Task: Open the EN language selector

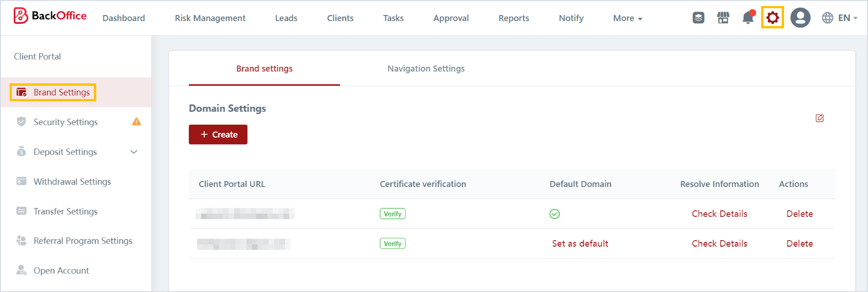Action: pyautogui.click(x=839, y=18)
